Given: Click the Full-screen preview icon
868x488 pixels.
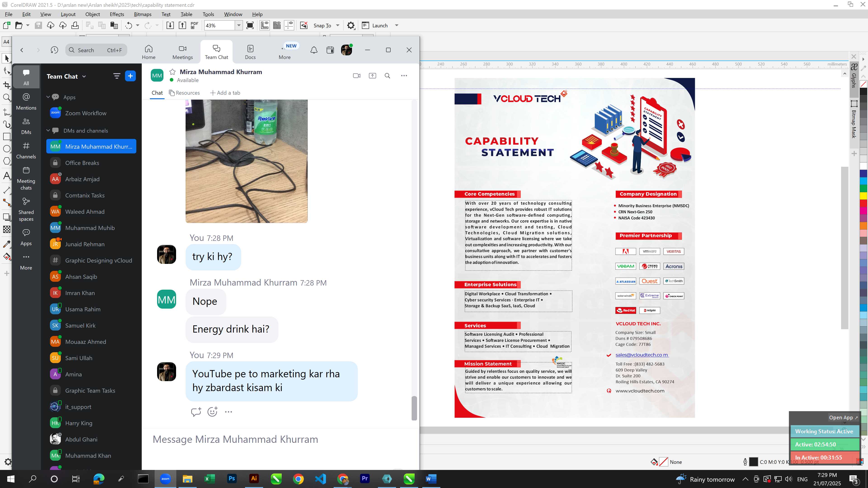Looking at the screenshot, I should [250, 25].
